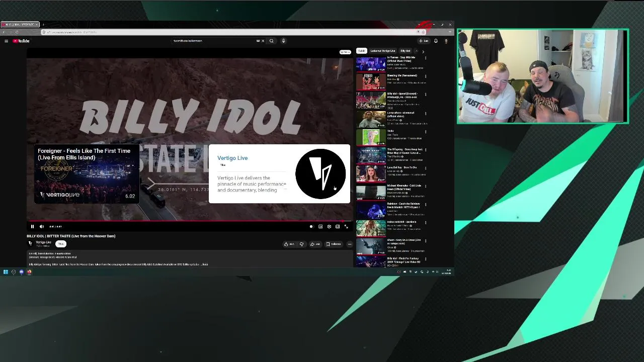
Task: Open Bleeding Me (Remastered) video title
Action: tap(402, 75)
